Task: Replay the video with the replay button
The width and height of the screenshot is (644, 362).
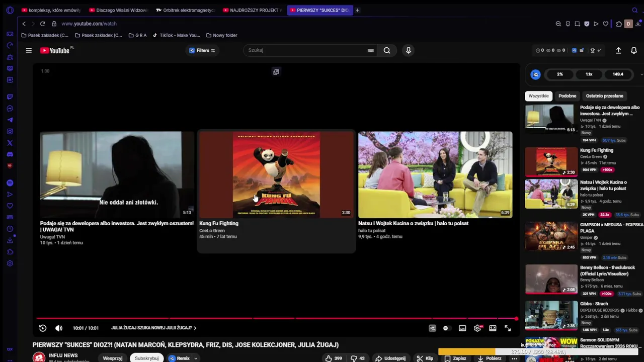Action: 43,328
